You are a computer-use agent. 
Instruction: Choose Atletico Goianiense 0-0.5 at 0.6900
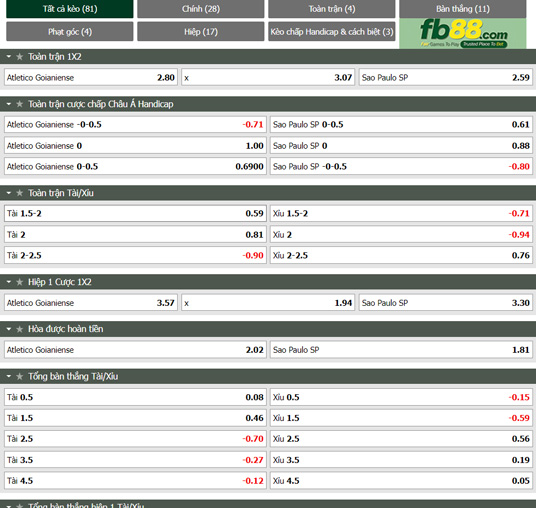[x=135, y=166]
